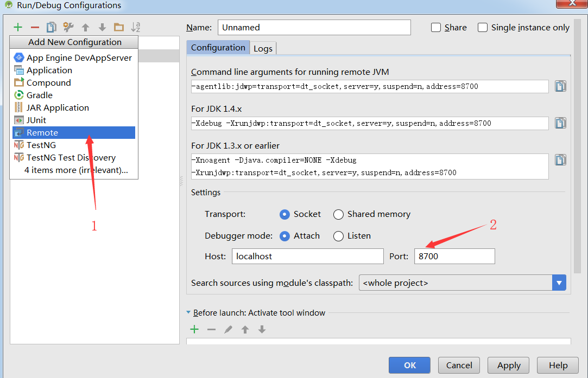Choose Application configuration type
This screenshot has width=588, height=378.
(74, 70)
